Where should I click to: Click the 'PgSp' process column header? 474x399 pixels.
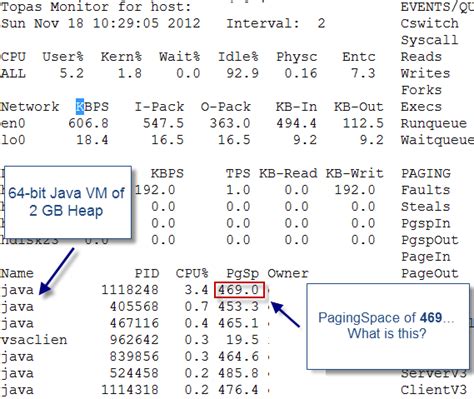click(x=243, y=273)
